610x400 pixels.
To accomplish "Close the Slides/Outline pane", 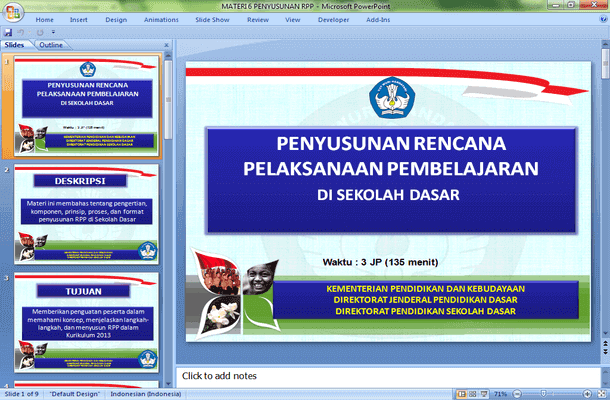I will click(x=167, y=45).
